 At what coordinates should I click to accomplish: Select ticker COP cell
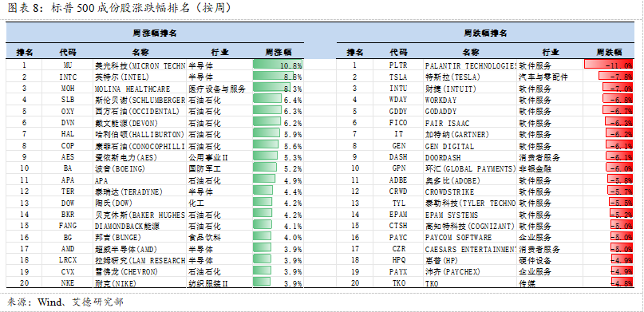click(x=68, y=146)
